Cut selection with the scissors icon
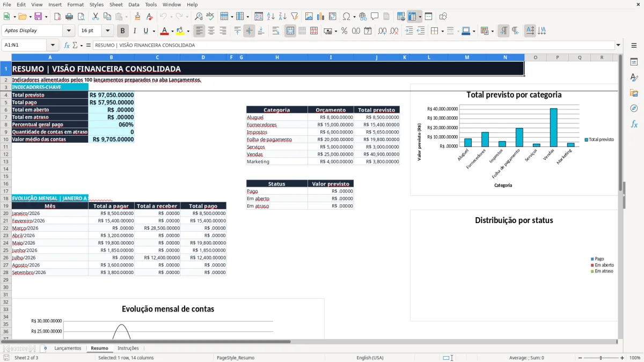 point(96,17)
